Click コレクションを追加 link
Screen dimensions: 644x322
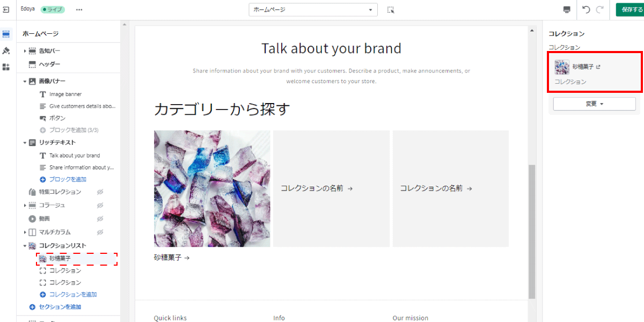73,295
